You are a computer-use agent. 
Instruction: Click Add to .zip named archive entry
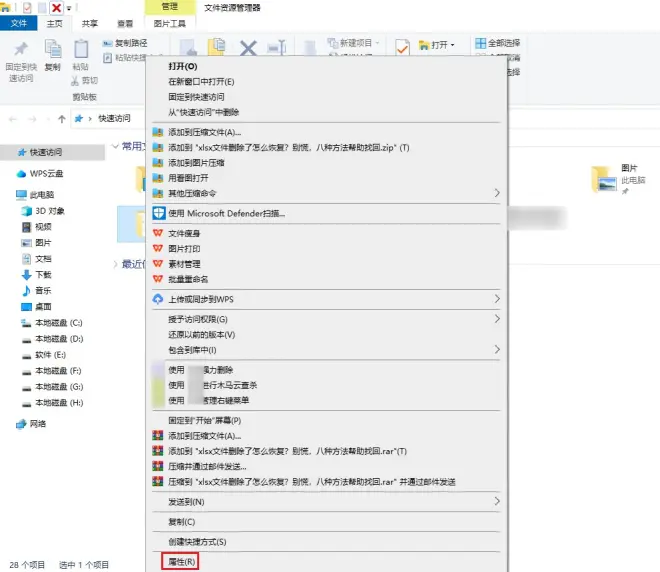289,147
